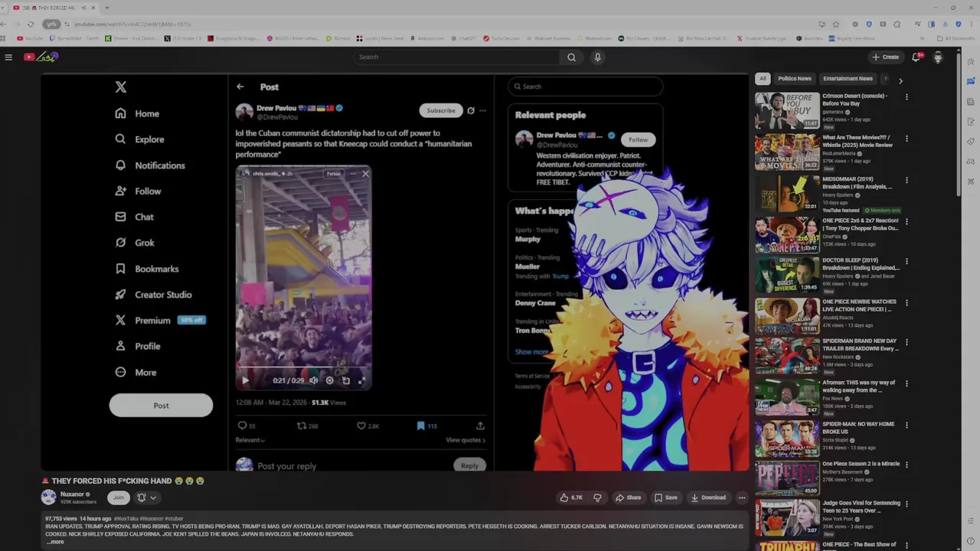Open the YouTube Create menu
Viewport: 980px width, 551px height.
coord(885,57)
